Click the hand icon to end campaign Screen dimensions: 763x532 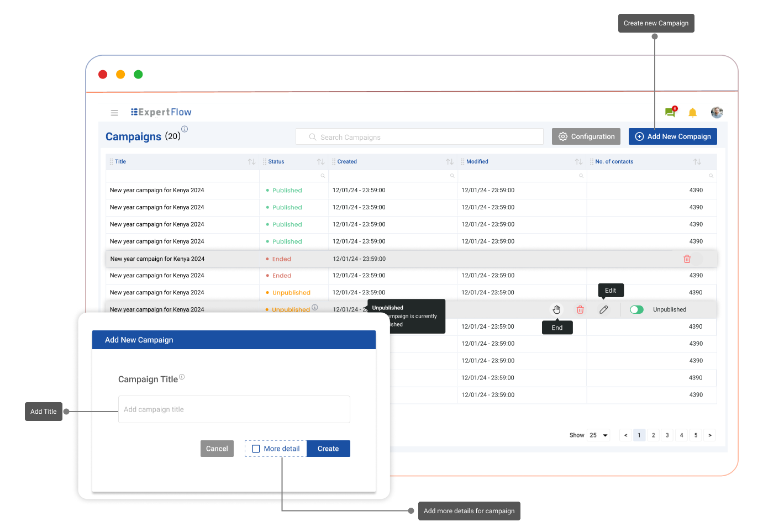click(556, 310)
